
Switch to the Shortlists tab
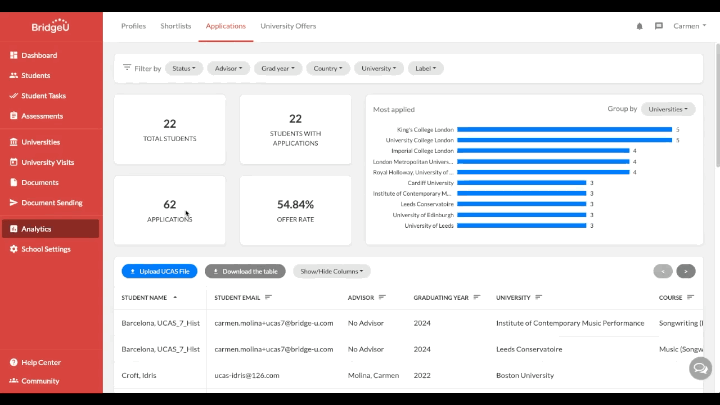(x=175, y=26)
